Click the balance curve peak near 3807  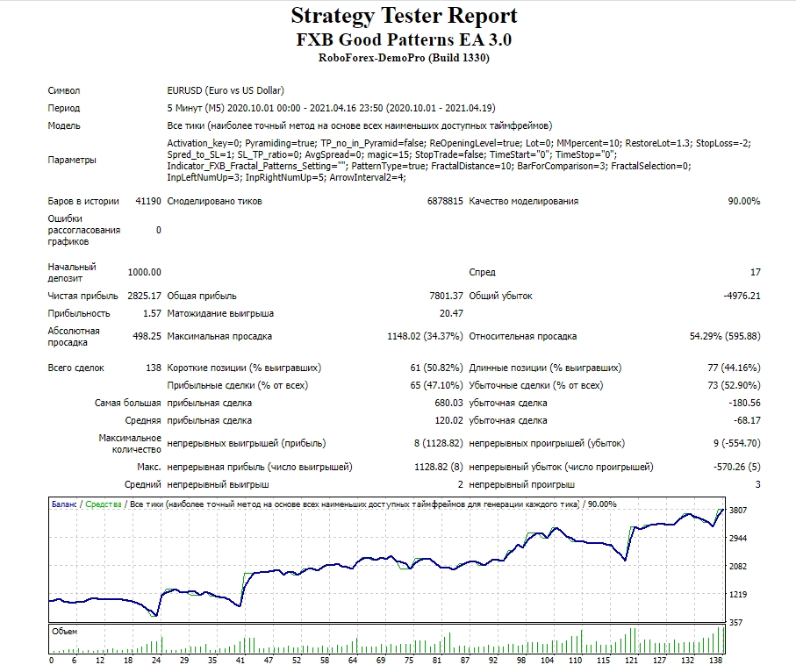pyautogui.click(x=721, y=510)
